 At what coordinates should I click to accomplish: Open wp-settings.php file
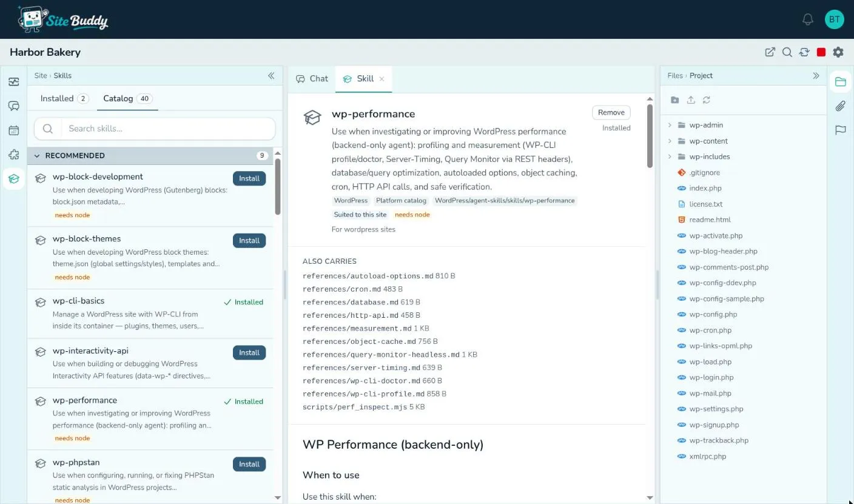click(x=716, y=409)
